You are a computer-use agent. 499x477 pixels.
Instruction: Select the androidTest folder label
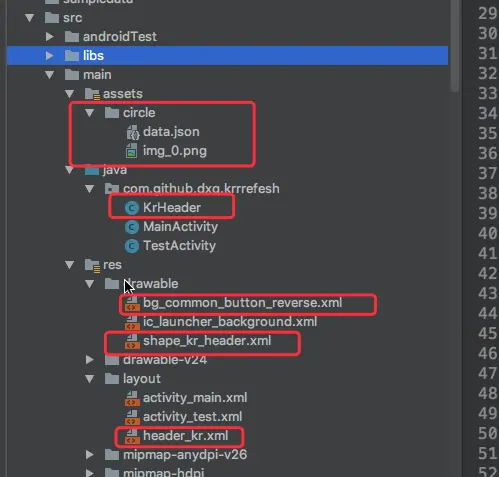(x=120, y=37)
